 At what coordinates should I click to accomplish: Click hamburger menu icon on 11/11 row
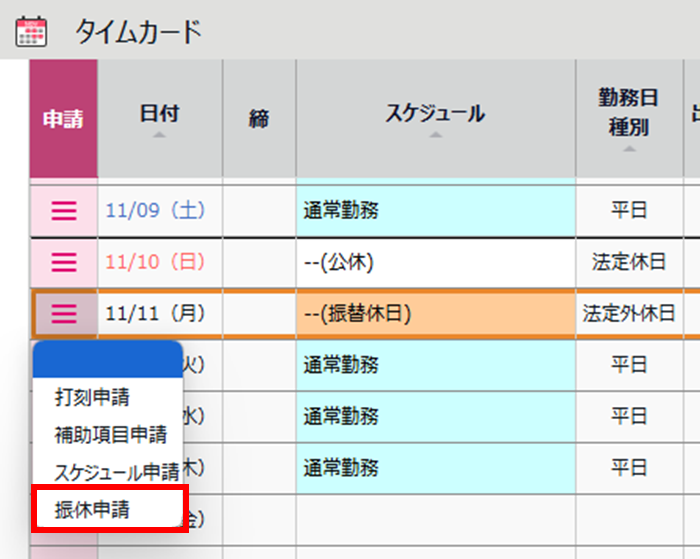(64, 314)
